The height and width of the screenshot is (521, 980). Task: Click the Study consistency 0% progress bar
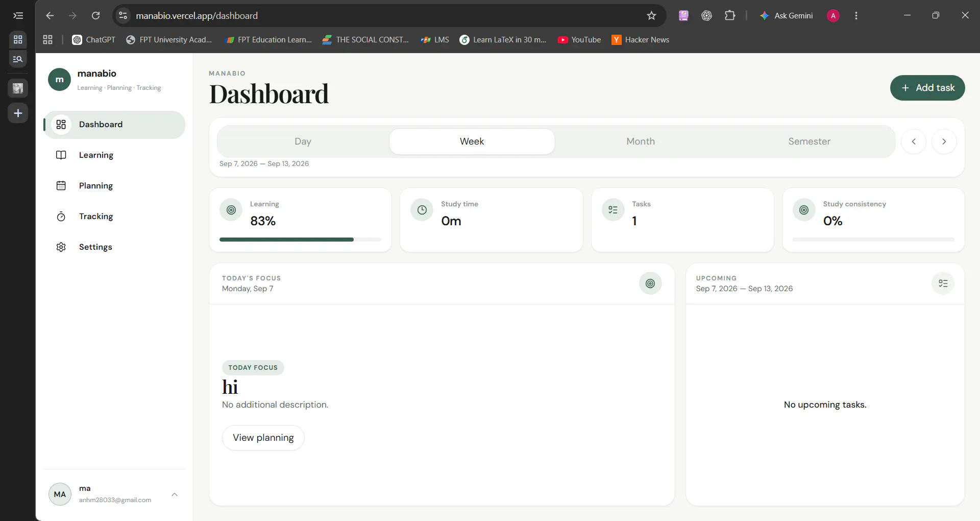click(x=873, y=240)
